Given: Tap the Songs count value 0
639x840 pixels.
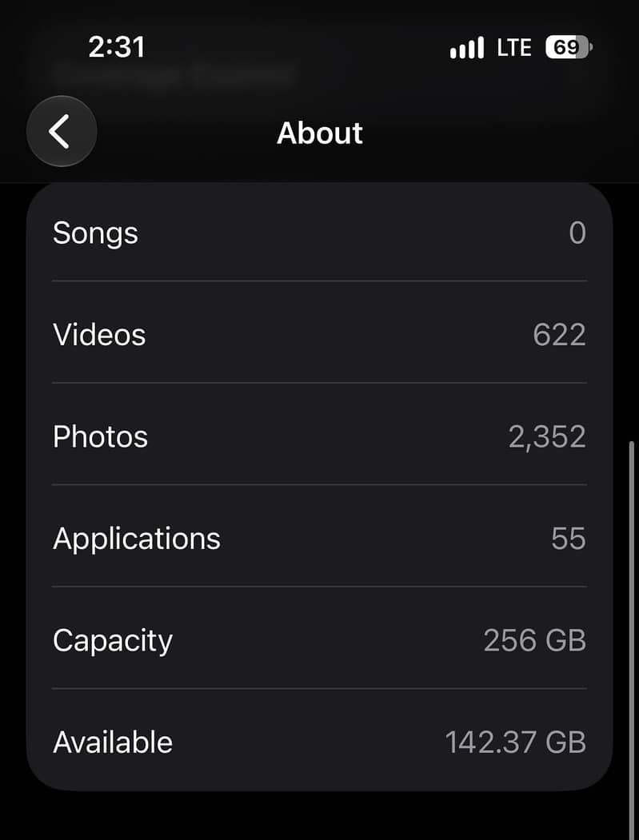Looking at the screenshot, I should (x=577, y=233).
